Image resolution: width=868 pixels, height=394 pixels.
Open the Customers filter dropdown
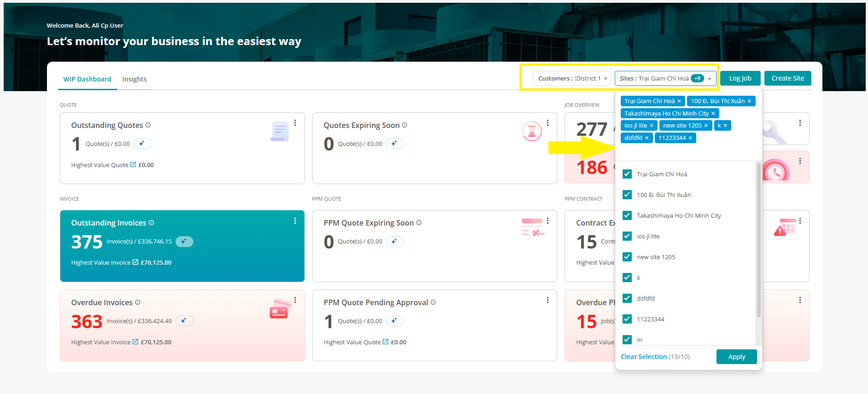tap(572, 79)
